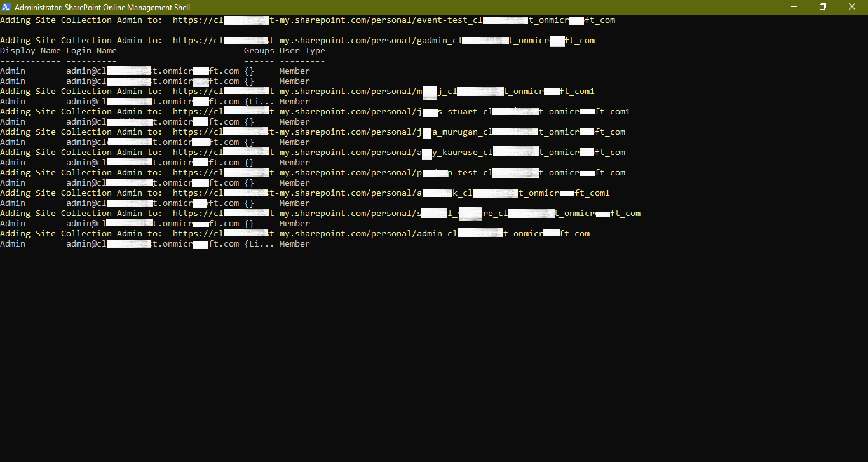Viewport: 868px width, 462px height.
Task: Minimize the SharePoint Online Management Shell window
Action: 794,7
